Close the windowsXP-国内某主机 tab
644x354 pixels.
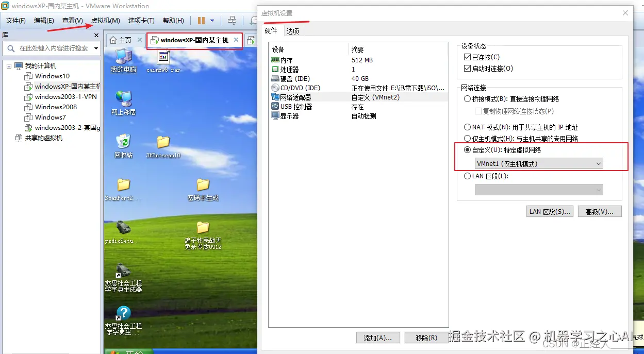pyautogui.click(x=237, y=40)
